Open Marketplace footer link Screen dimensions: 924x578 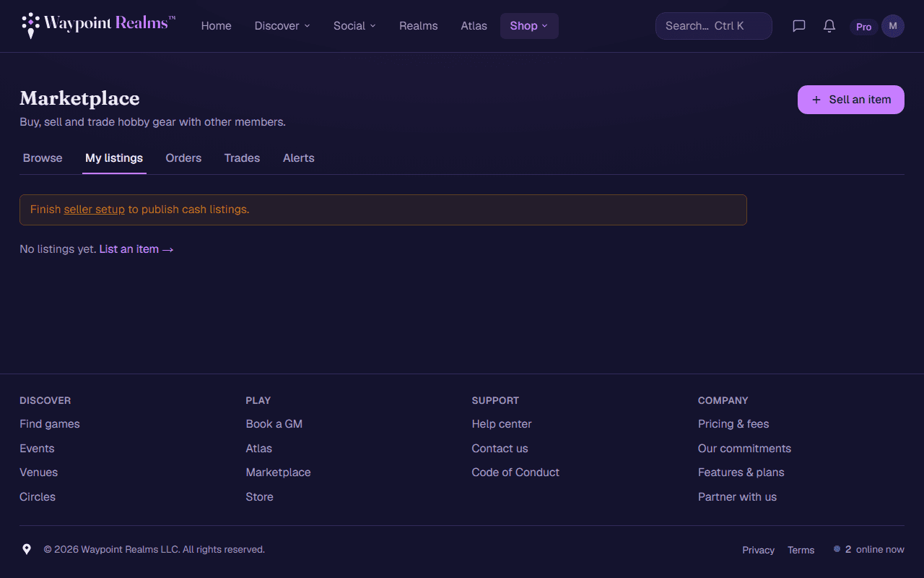pos(279,473)
